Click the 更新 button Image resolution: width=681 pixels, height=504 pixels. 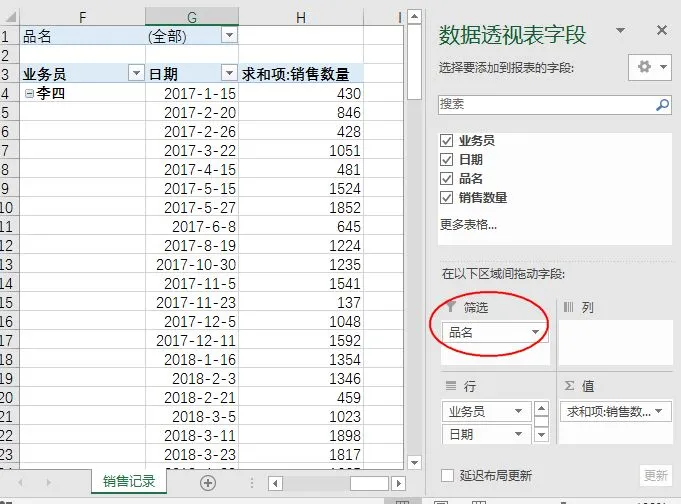pos(655,476)
